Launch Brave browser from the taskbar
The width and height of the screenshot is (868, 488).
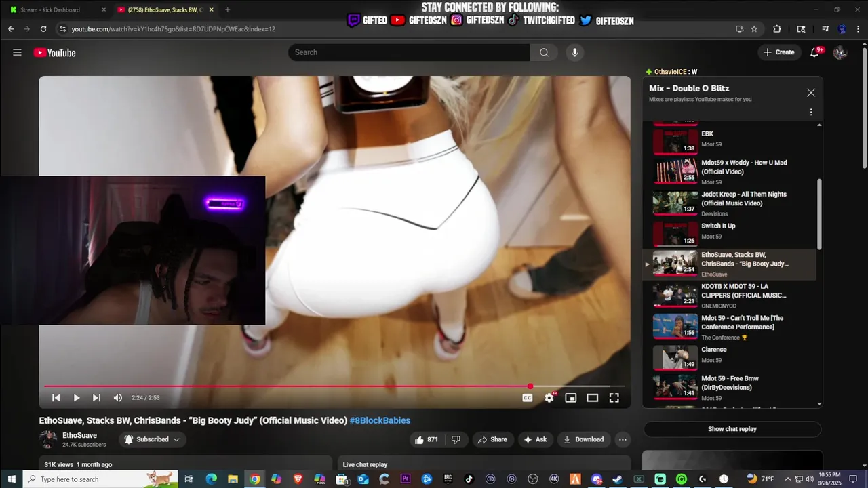[x=298, y=479]
